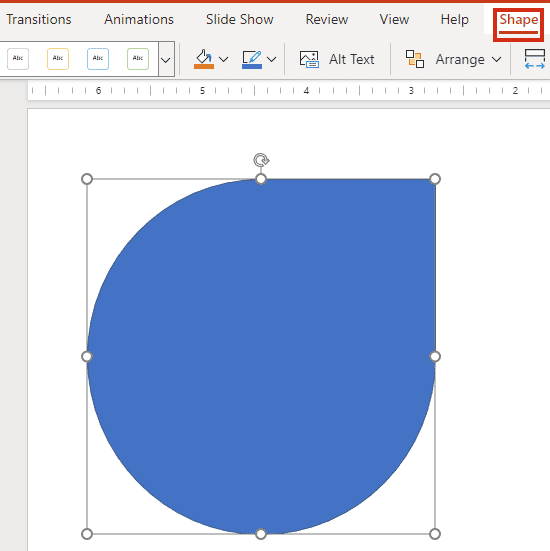Open the Transitions ribbon tab
550x551 pixels.
(39, 19)
